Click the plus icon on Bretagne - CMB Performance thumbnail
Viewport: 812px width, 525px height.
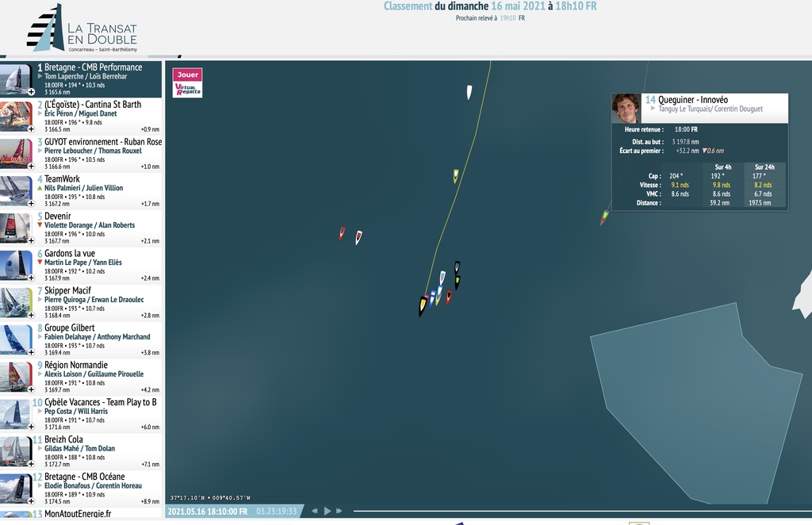(31, 92)
